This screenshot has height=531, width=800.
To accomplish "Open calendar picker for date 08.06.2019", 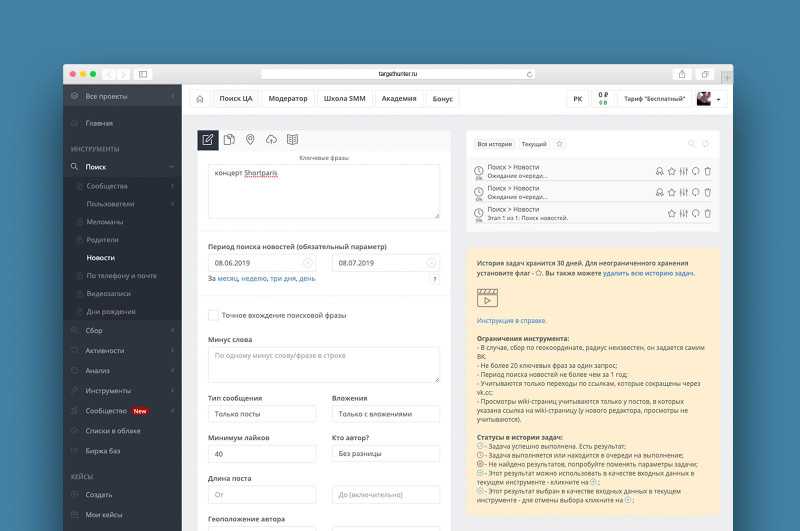I will [x=308, y=263].
